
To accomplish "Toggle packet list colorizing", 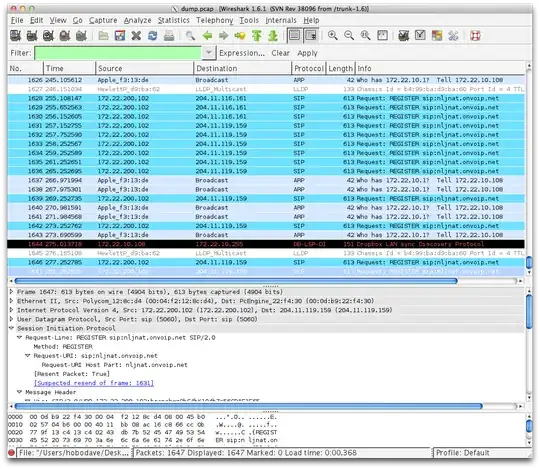I will [294, 35].
